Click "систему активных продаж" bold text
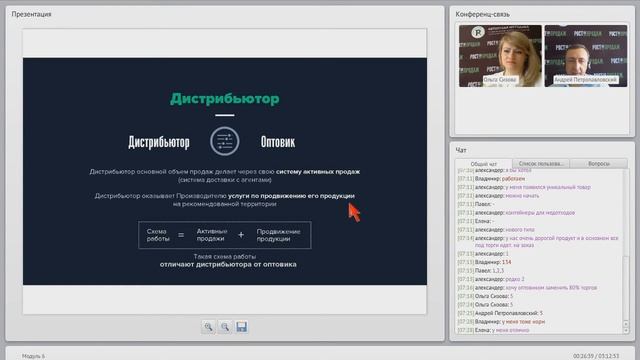The image size is (640, 360). click(x=318, y=172)
